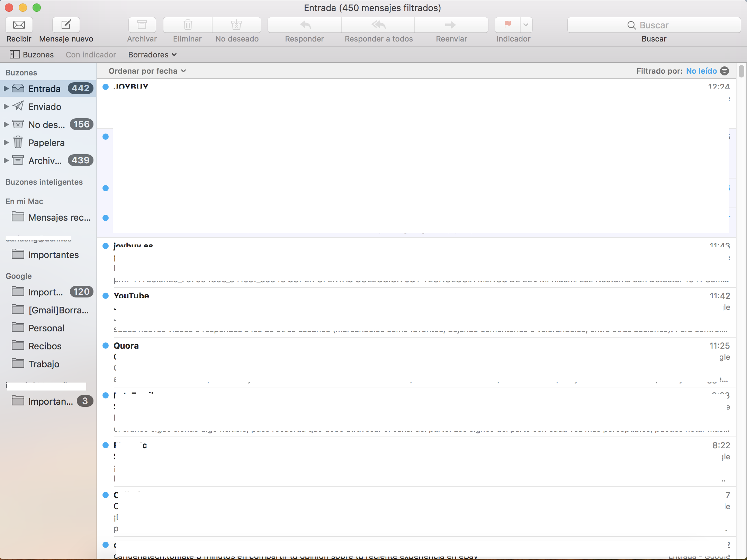Click the Responder arrow icon
The image size is (747, 560).
pos(305,25)
